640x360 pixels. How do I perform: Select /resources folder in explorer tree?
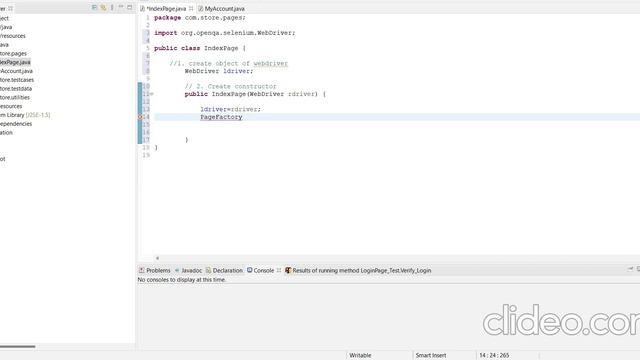coord(13,36)
